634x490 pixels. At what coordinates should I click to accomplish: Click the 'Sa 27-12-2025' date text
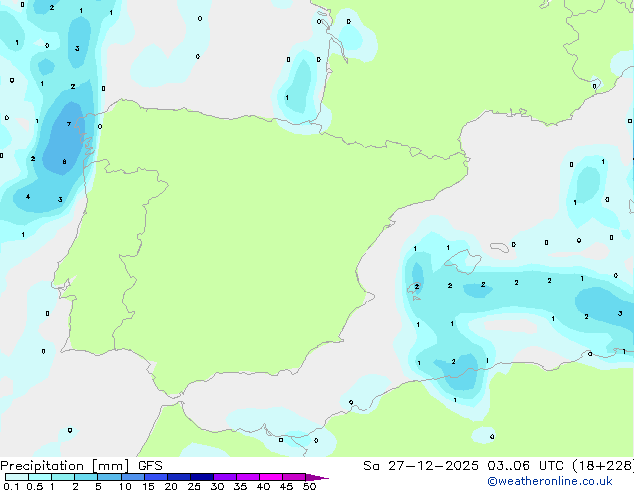pos(421,466)
